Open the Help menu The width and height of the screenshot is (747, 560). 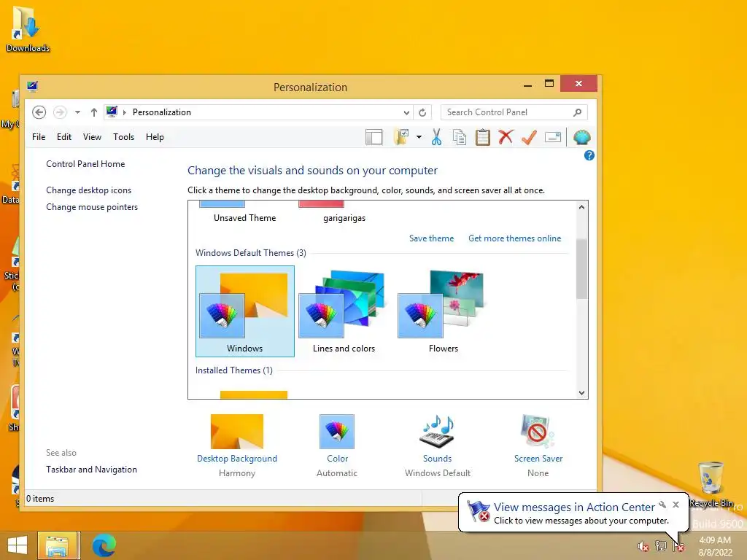[155, 137]
